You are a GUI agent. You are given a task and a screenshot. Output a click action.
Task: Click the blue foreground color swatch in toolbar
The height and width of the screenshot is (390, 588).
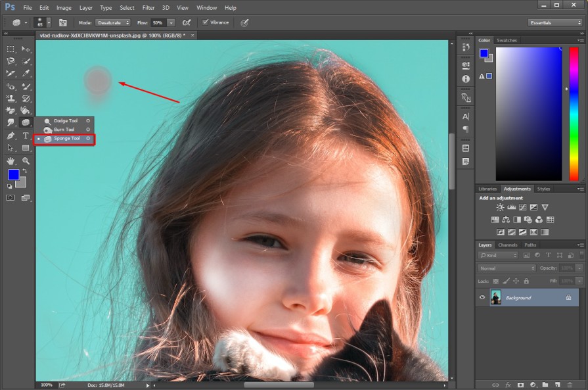tap(14, 174)
